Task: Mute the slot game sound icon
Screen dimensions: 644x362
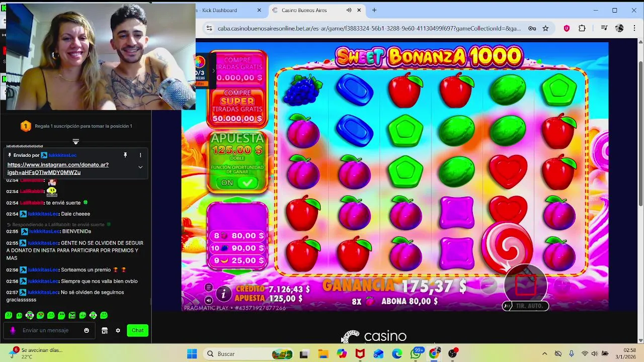Action: click(x=208, y=300)
